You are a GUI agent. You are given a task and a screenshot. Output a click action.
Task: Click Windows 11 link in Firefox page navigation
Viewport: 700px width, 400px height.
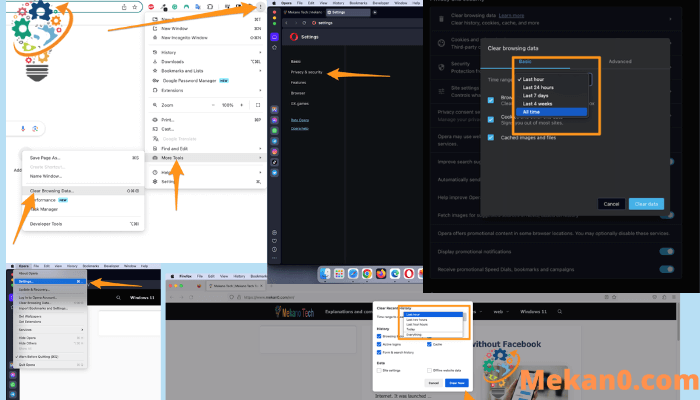pyautogui.click(x=533, y=312)
